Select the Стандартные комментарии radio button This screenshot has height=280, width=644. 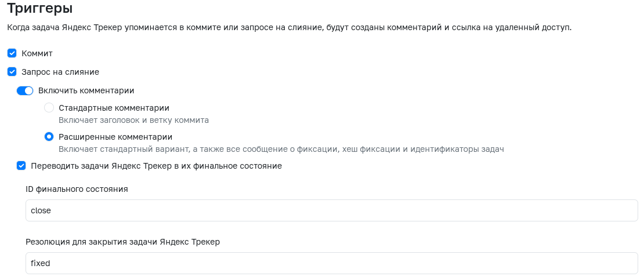(49, 108)
